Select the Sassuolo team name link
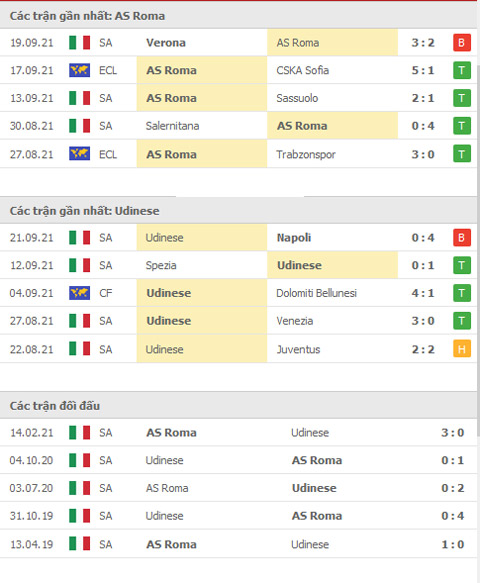This screenshot has height=583, width=480. [297, 98]
